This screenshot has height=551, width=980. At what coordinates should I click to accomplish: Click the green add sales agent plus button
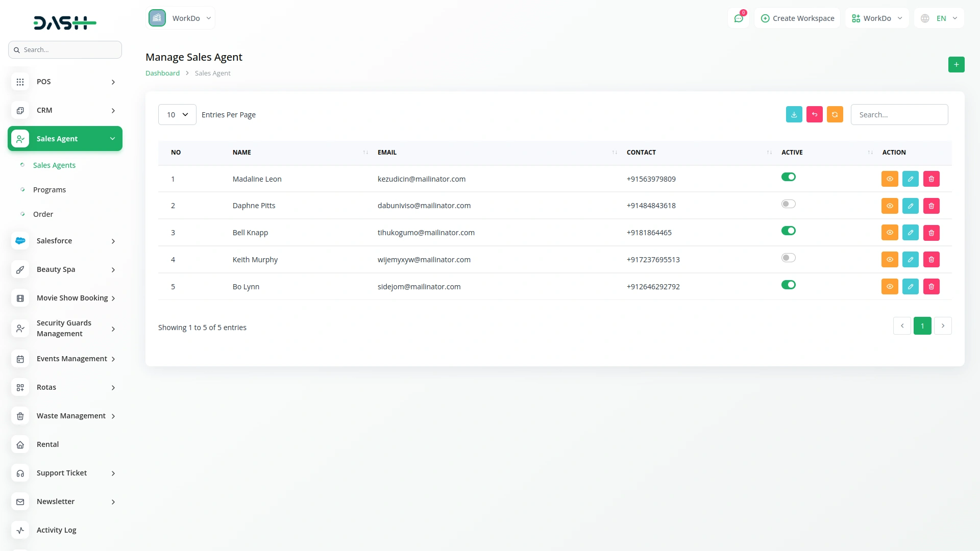(956, 65)
